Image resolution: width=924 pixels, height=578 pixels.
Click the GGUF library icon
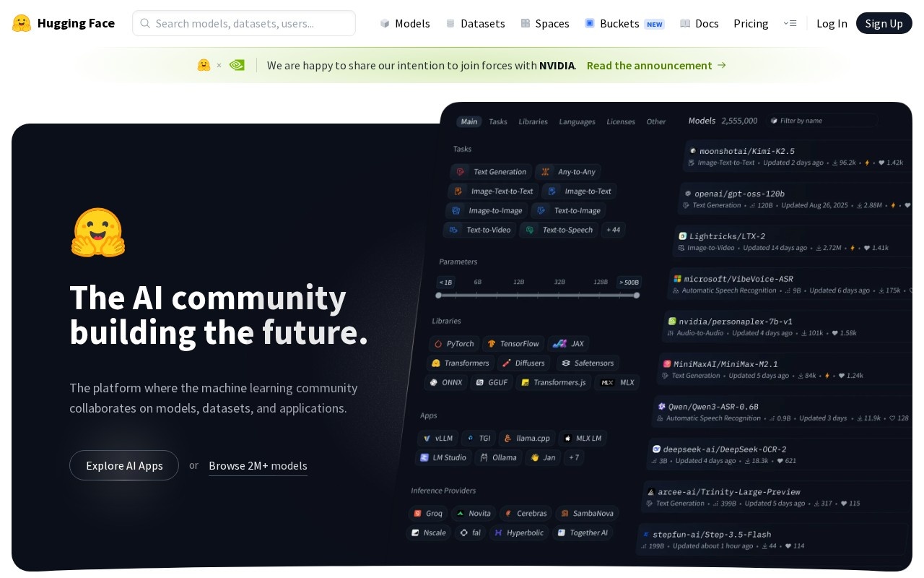click(x=480, y=383)
